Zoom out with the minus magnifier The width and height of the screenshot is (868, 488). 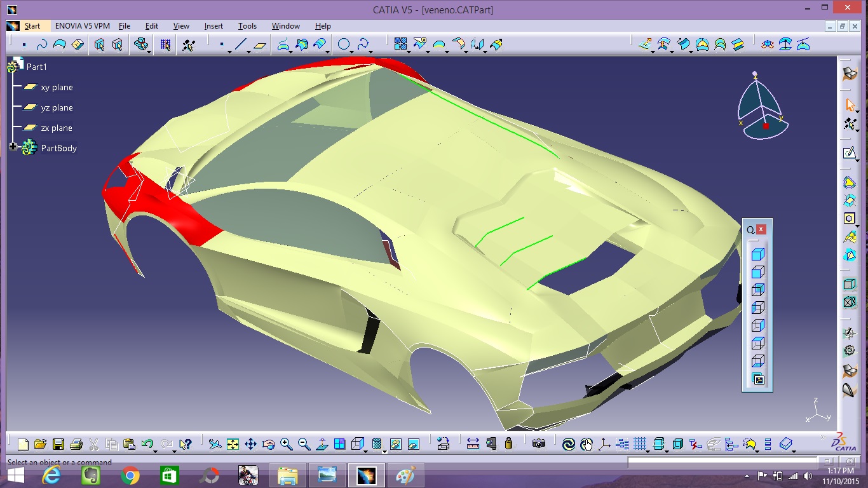click(304, 444)
